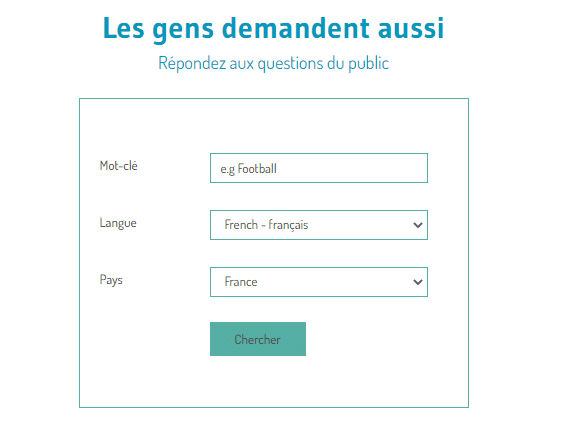This screenshot has height=424, width=573.
Task: Click the Mot-clé field label
Action: coord(119,166)
